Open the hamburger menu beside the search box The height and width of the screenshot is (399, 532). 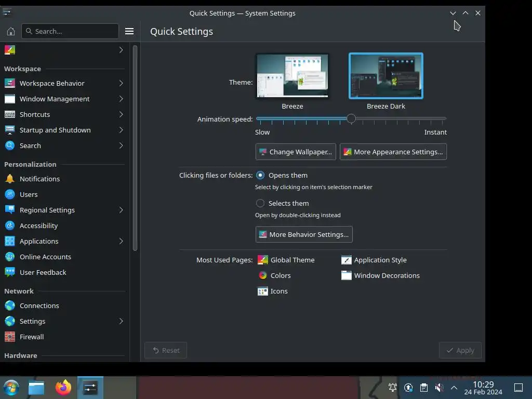pyautogui.click(x=129, y=31)
